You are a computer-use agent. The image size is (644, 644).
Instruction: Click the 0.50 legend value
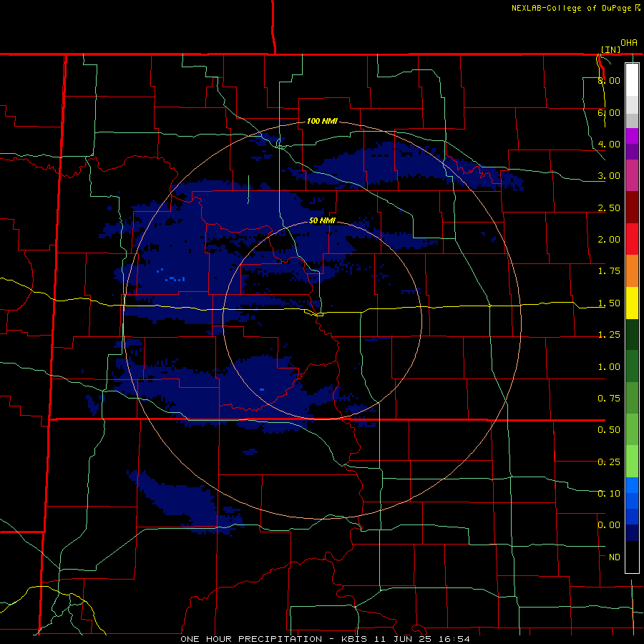pos(609,430)
